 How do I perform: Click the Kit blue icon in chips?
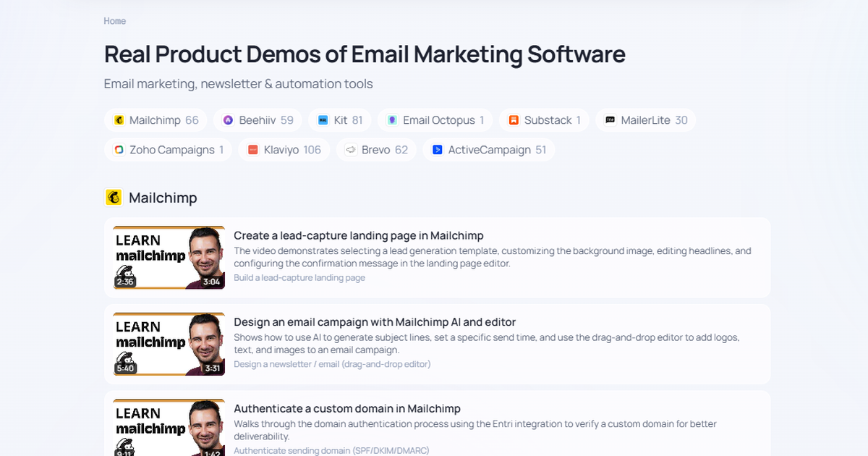[x=323, y=120]
